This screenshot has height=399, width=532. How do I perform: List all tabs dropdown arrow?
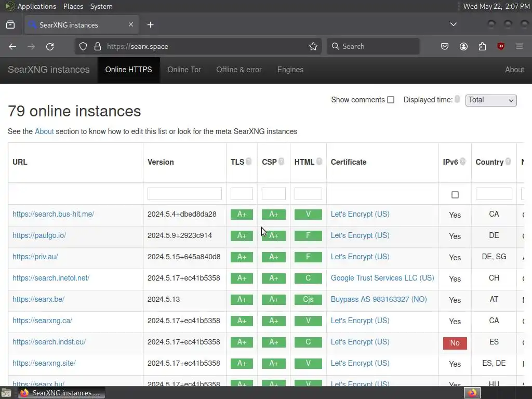tap(453, 24)
